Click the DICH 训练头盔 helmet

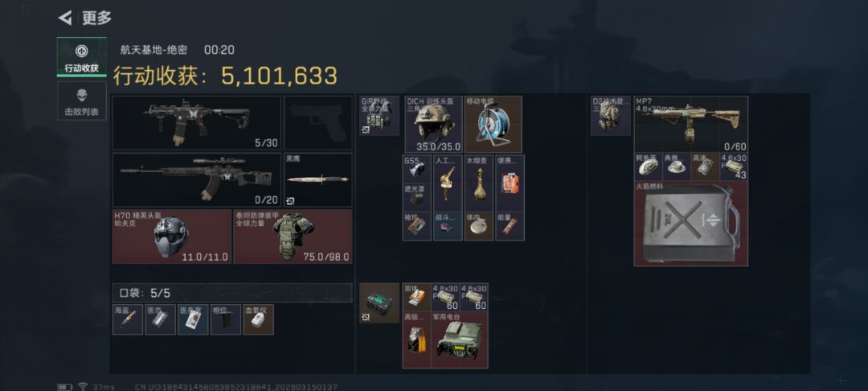[433, 124]
